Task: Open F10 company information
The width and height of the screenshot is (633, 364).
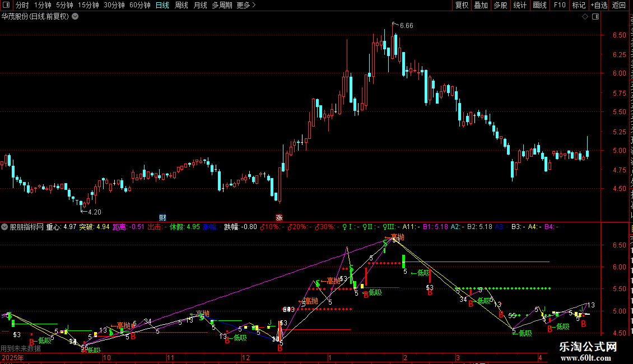Action: tap(560, 5)
